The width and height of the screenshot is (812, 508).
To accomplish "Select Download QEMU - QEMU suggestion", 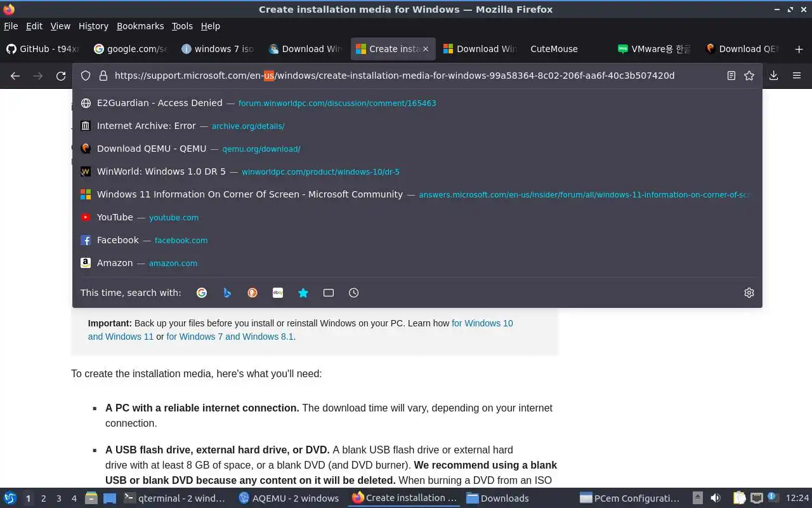I will (417, 149).
